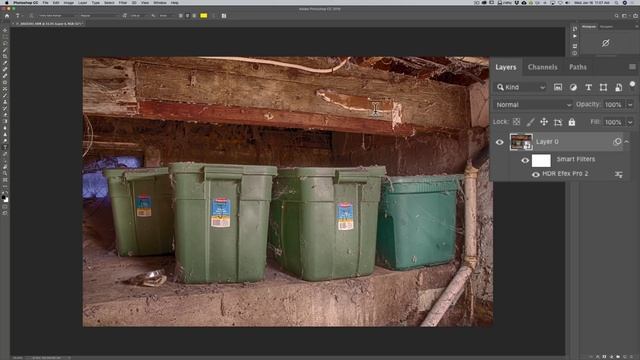
Task: Center text in options bar
Action: pyautogui.click(x=187, y=16)
